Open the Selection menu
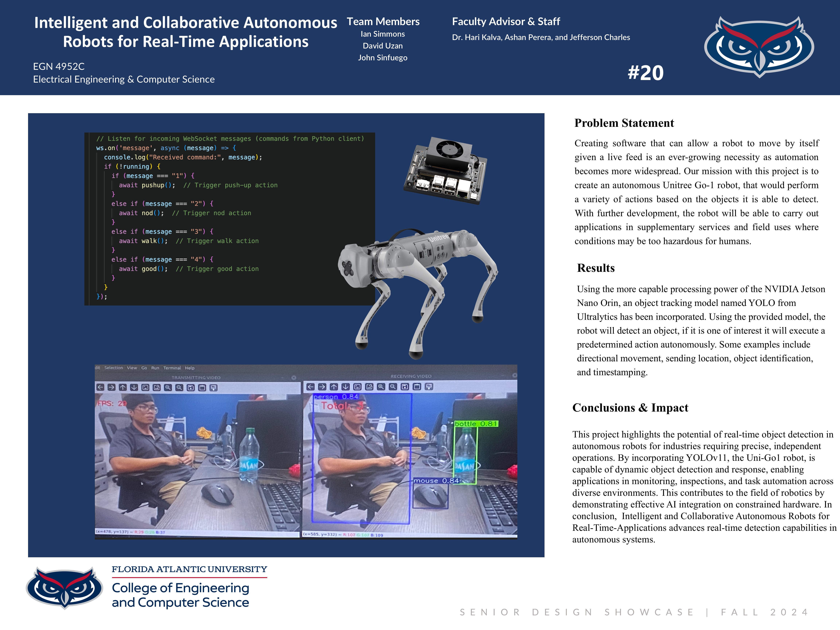The image size is (840, 630). (x=114, y=368)
